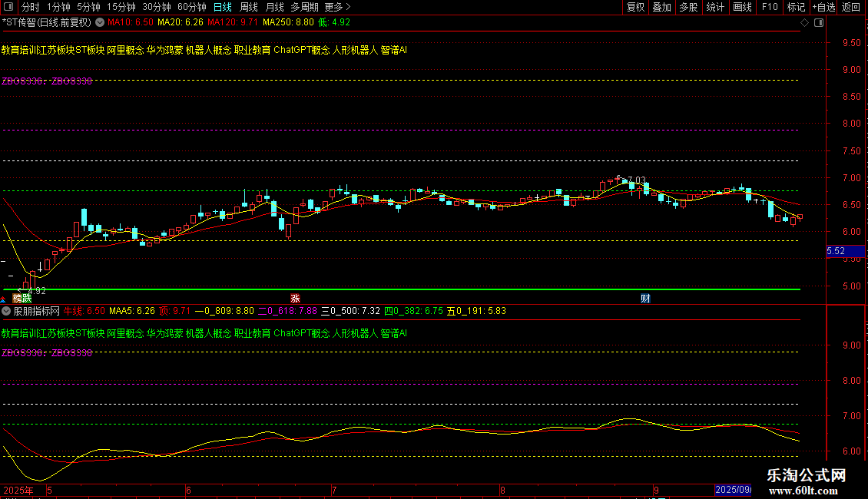
Task: Click the 2025年 label on time axis
Action: pos(18,491)
